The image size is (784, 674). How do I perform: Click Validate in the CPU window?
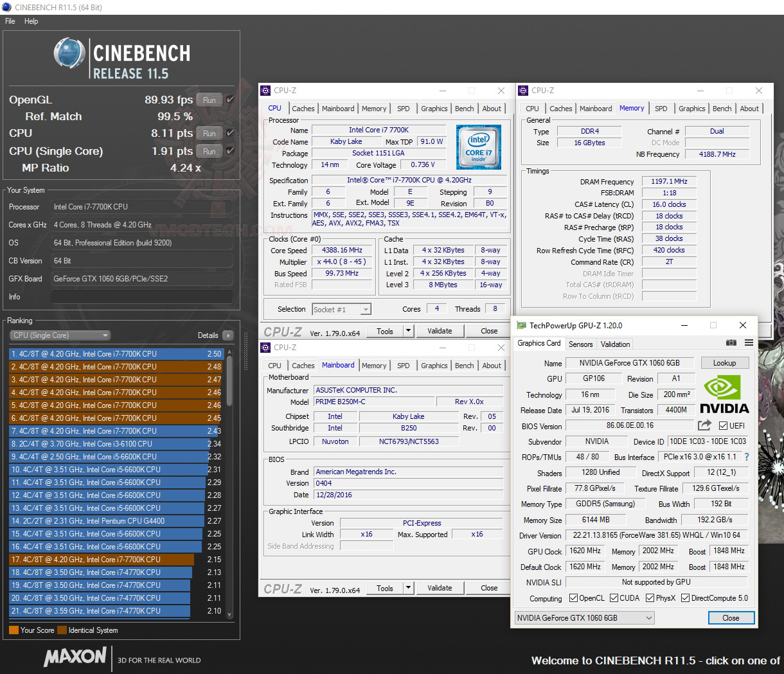click(440, 331)
